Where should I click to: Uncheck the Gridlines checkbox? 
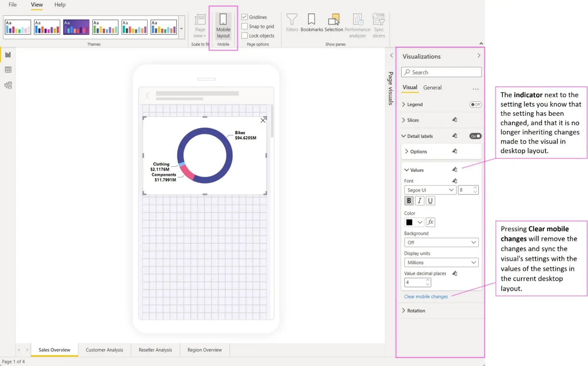(245, 17)
